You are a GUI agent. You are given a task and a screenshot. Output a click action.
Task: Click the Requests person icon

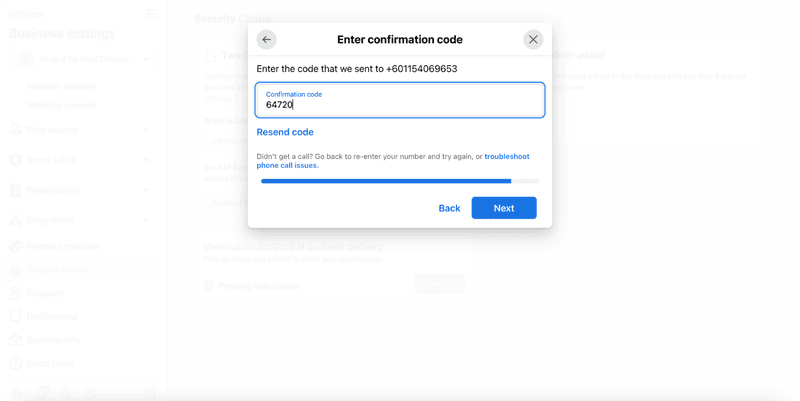15,293
